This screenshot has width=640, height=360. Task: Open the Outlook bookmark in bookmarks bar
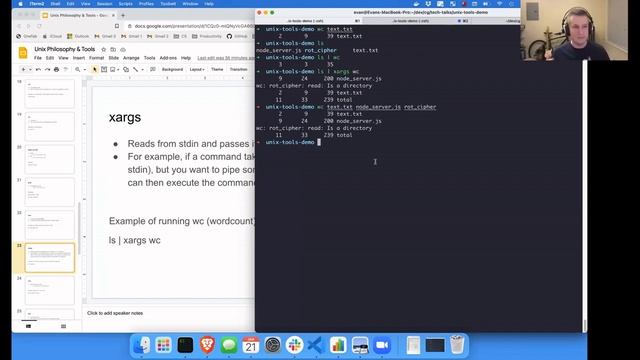point(78,36)
